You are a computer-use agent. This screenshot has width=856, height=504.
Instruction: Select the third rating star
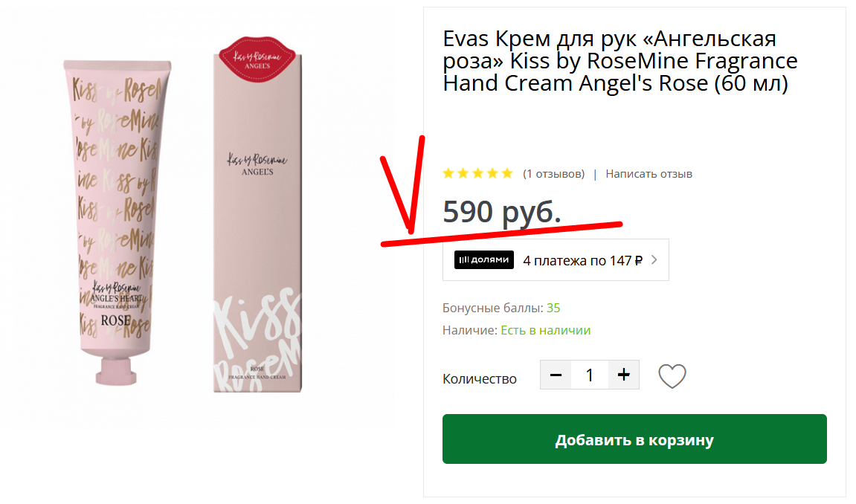point(477,173)
